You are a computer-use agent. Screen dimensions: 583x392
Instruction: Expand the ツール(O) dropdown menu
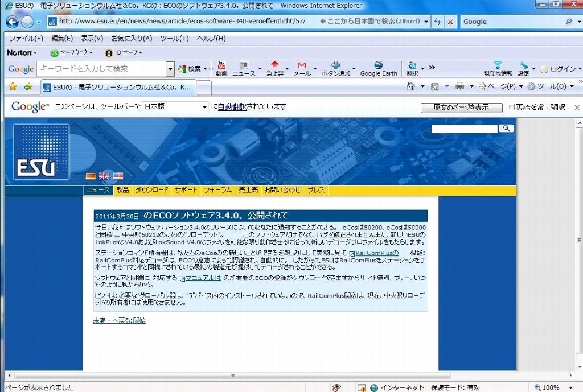coord(572,86)
